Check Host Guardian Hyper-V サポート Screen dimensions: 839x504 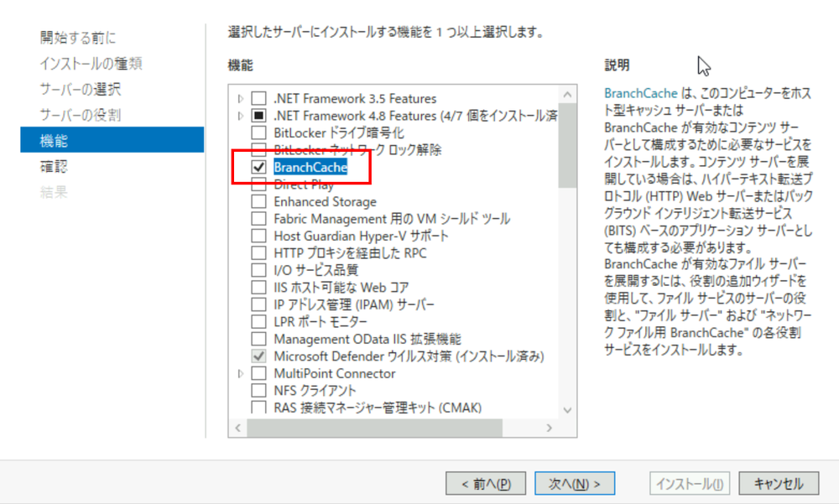coord(258,236)
